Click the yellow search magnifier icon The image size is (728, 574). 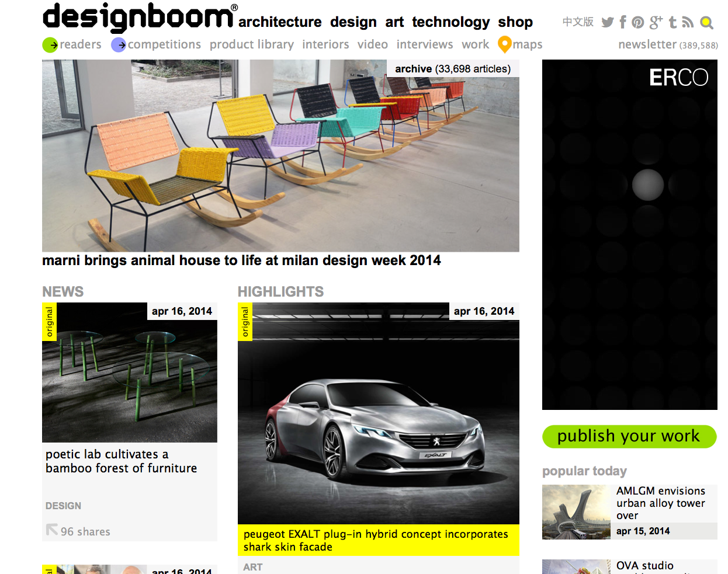tap(706, 23)
